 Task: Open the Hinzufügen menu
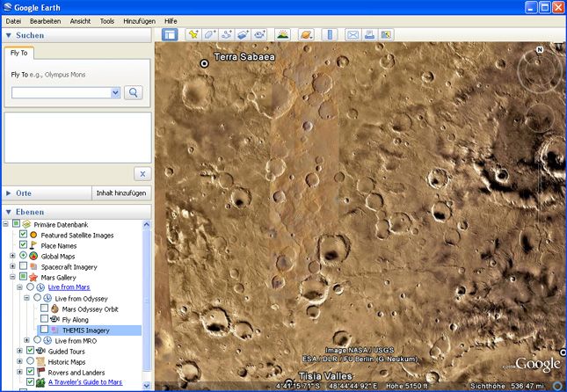click(139, 21)
